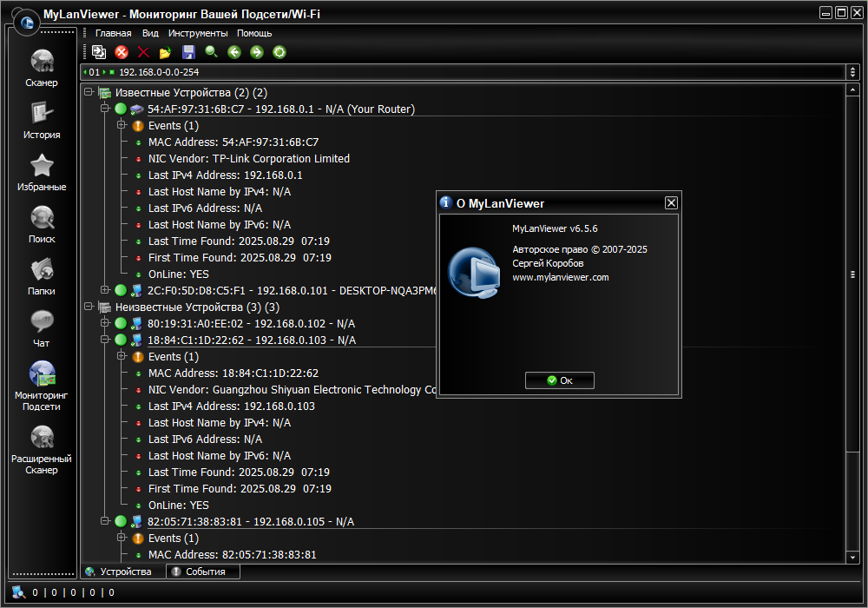Image resolution: width=868 pixels, height=608 pixels.
Task: Select Мониторинг Подсети in sidebar
Action: click(x=42, y=386)
